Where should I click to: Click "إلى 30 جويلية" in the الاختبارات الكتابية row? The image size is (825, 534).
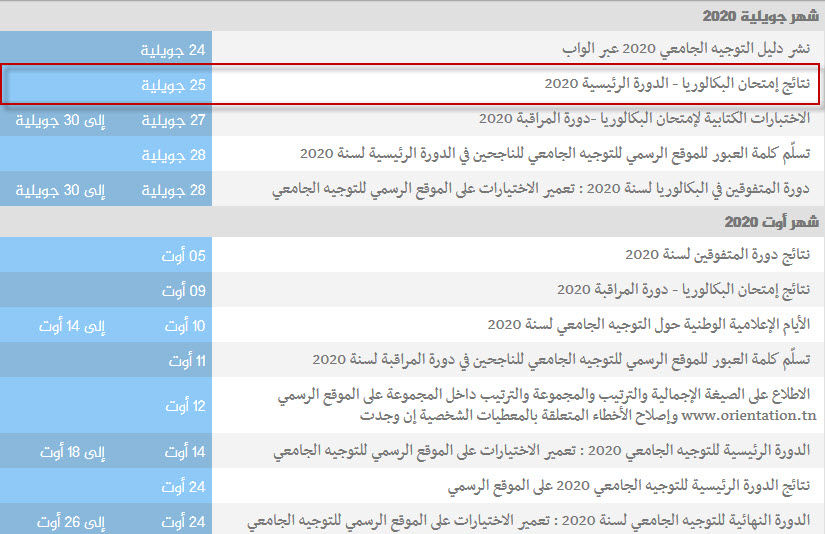[60, 120]
